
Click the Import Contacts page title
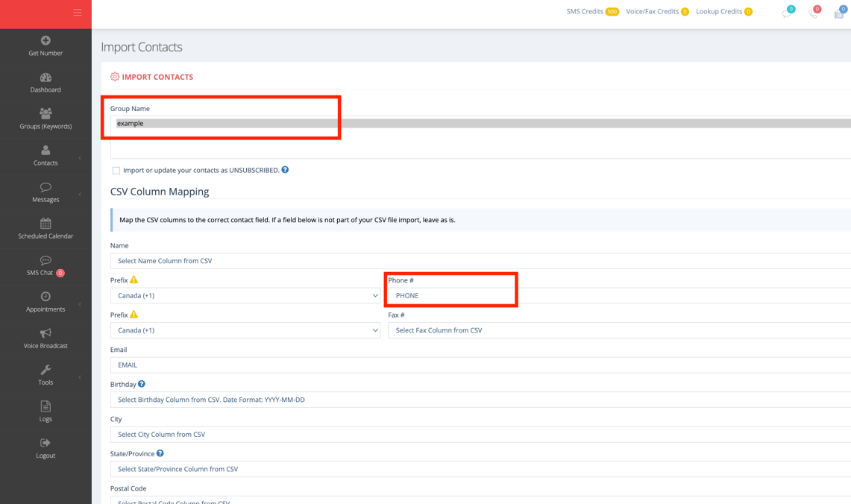coord(142,47)
